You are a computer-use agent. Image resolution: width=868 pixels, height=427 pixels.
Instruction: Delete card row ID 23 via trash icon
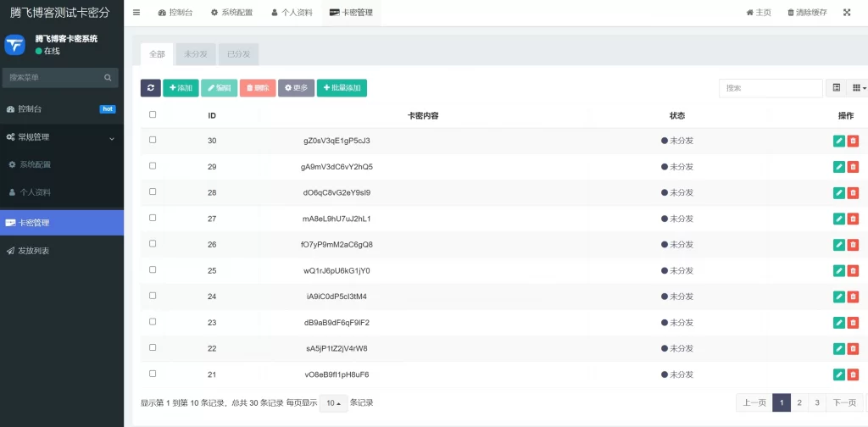pyautogui.click(x=853, y=323)
